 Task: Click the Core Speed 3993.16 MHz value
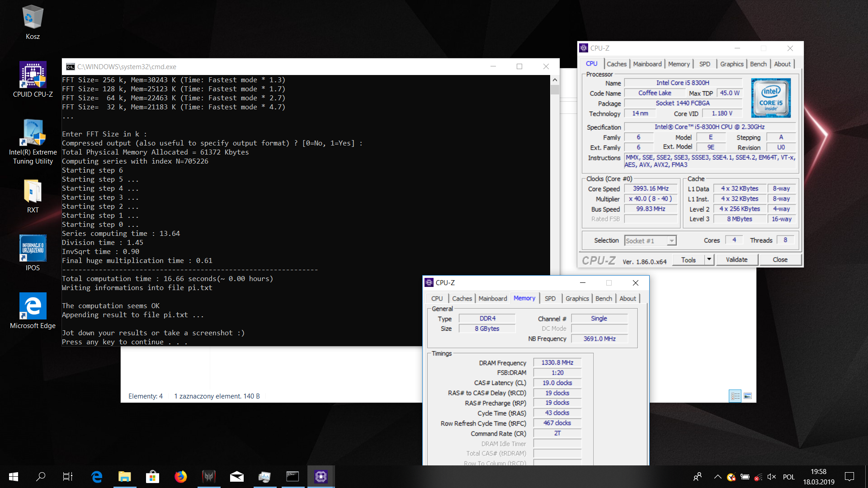651,189
